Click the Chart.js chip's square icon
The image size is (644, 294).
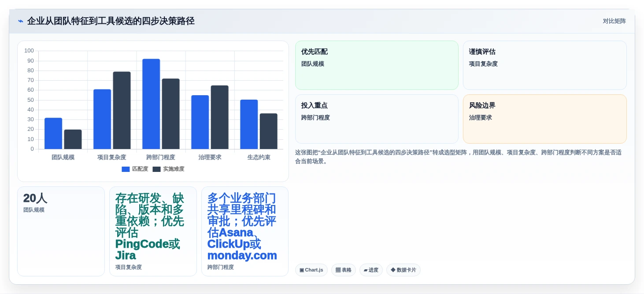[x=302, y=270]
